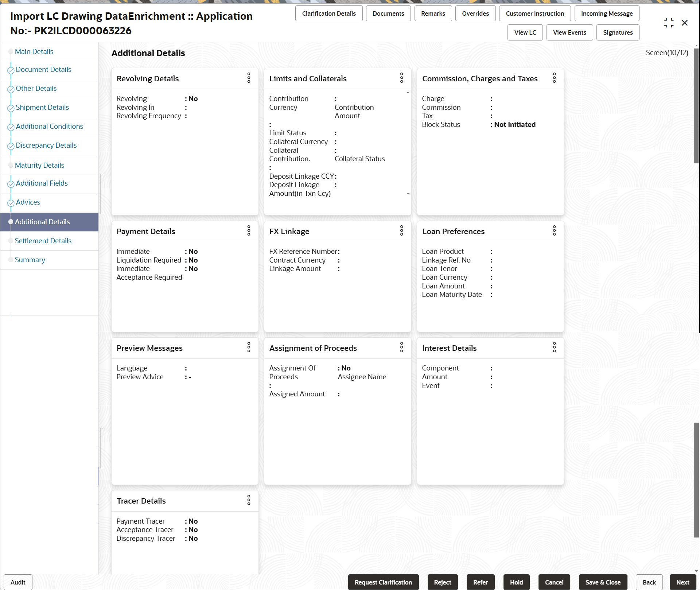Open the FX Linkage options menu
Image resolution: width=700 pixels, height=590 pixels.
point(401,231)
